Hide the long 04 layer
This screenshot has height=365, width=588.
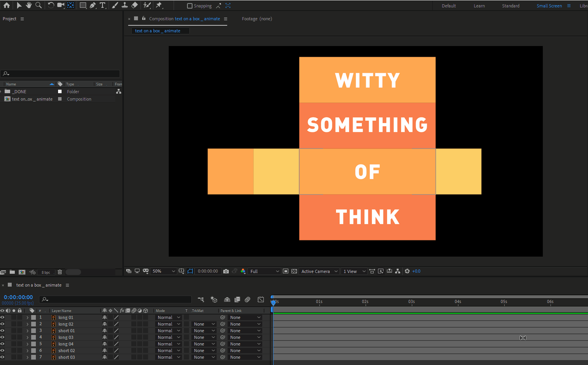pos(2,344)
